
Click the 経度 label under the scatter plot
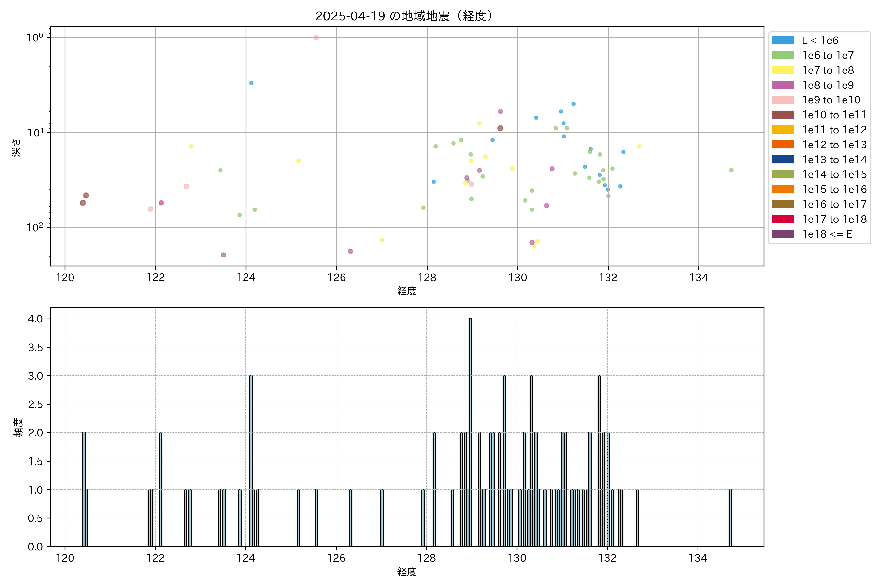click(x=406, y=291)
